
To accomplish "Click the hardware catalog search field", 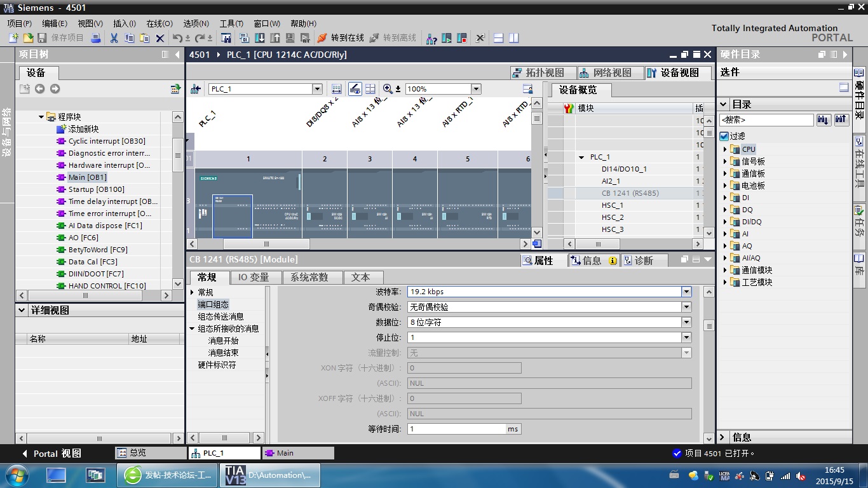I will (766, 119).
